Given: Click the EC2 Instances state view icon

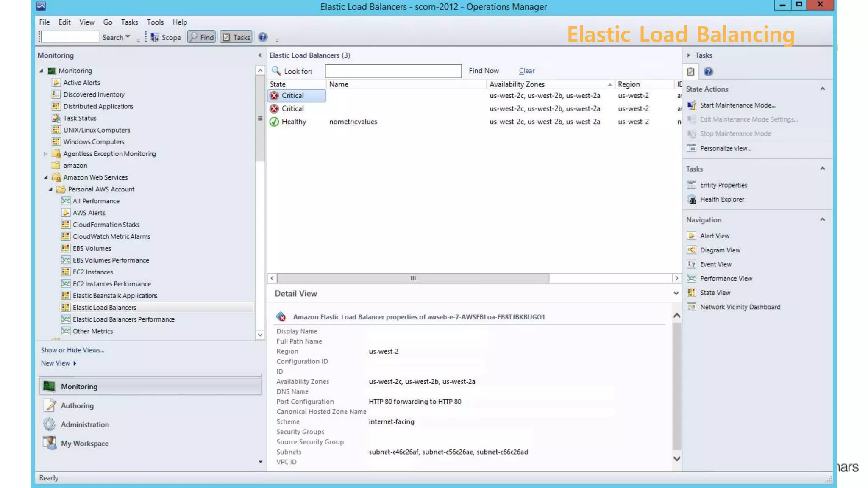Looking at the screenshot, I should click(x=65, y=272).
